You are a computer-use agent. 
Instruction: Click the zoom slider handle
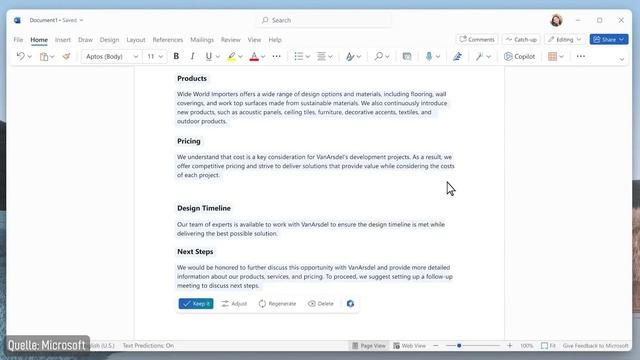click(x=459, y=346)
